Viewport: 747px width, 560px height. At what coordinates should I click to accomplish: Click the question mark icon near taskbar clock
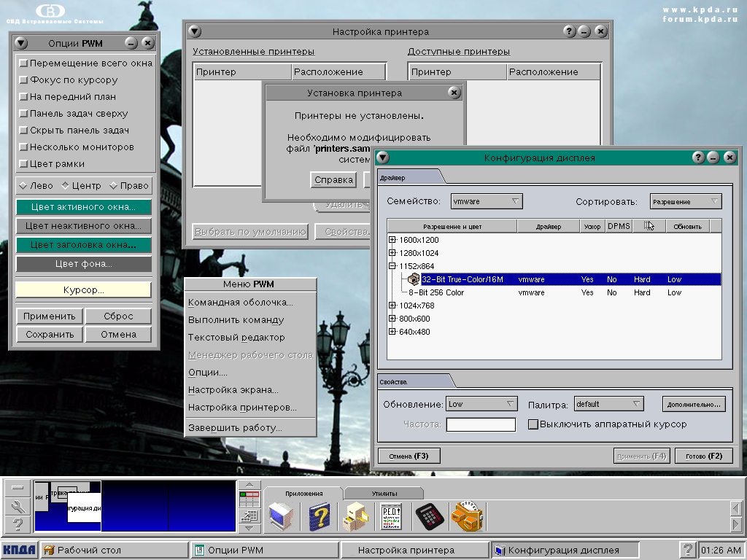click(686, 550)
